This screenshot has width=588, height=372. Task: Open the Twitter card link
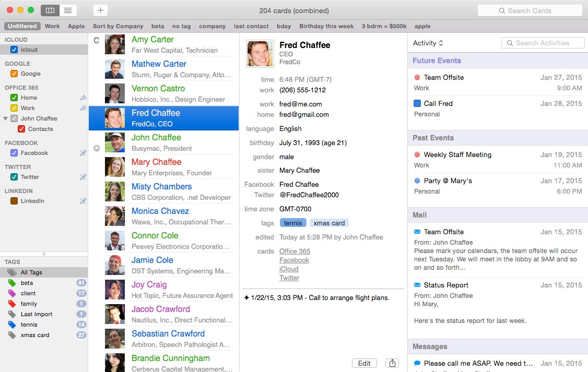(289, 278)
